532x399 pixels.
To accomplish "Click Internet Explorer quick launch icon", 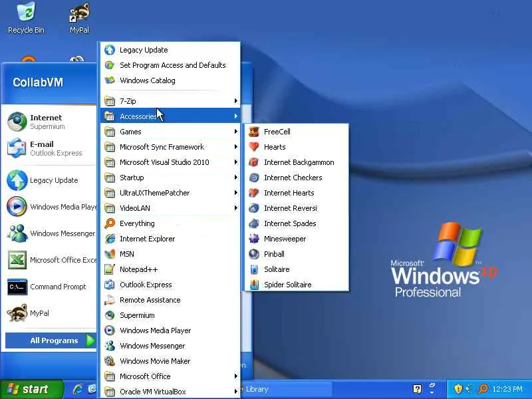I will click(x=77, y=389).
